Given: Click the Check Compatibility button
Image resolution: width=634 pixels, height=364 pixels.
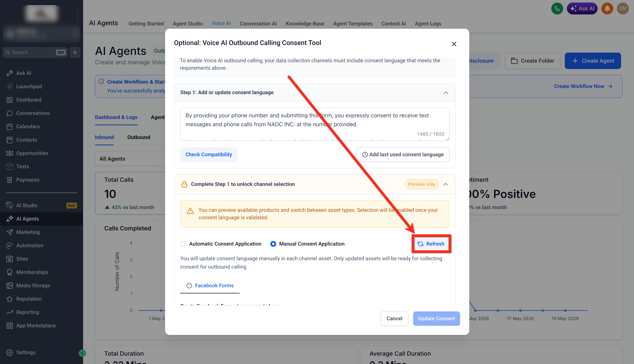Looking at the screenshot, I should [x=209, y=155].
